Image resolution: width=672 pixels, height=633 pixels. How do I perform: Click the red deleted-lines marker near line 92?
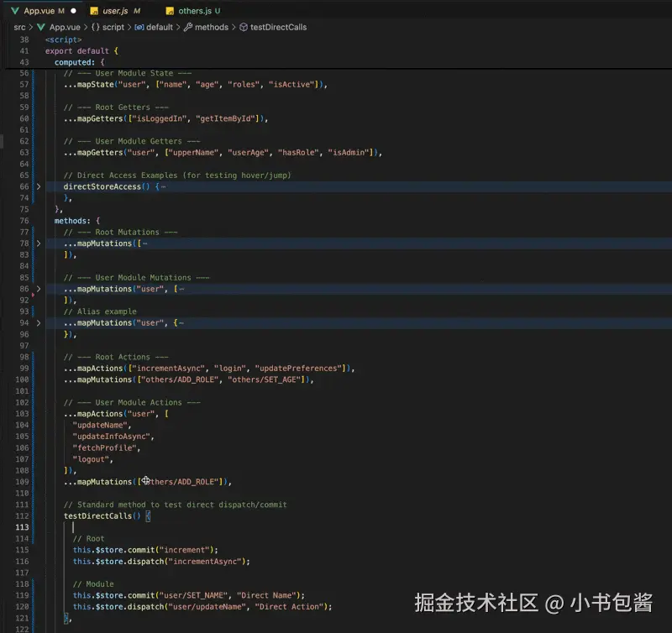33,296
